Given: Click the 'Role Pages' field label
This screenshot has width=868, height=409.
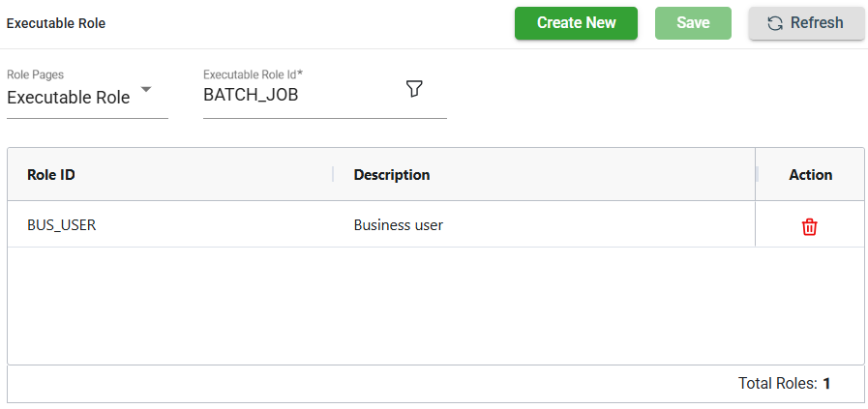Looking at the screenshot, I should click(x=36, y=74).
